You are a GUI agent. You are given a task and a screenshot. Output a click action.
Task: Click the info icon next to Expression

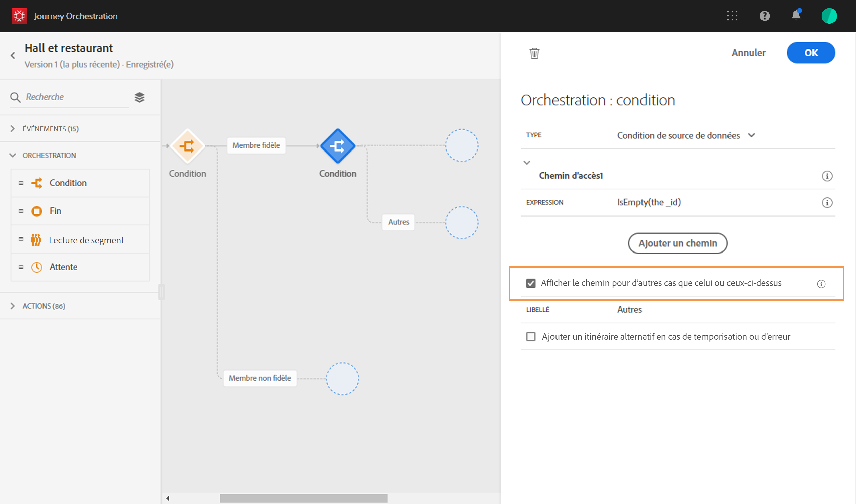tap(827, 203)
